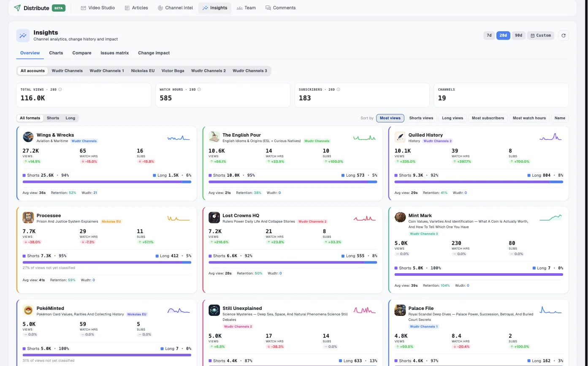The image size is (588, 366).
Task: Click the Processee channel avatar
Action: tap(28, 218)
